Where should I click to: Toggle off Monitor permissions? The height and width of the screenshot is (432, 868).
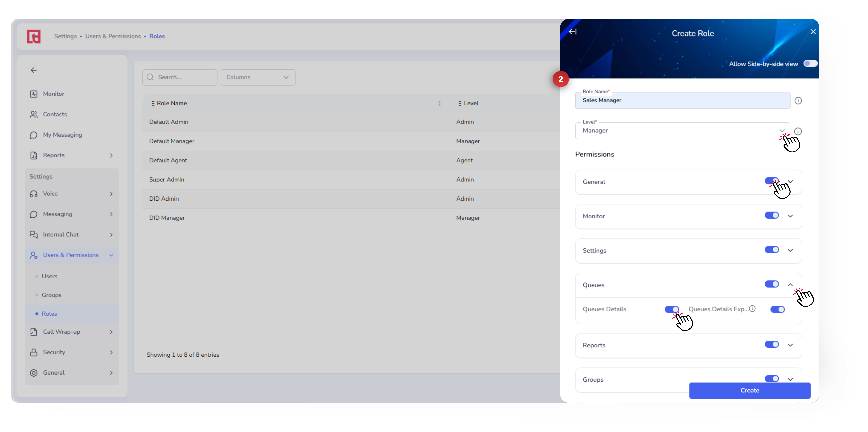coord(771,216)
